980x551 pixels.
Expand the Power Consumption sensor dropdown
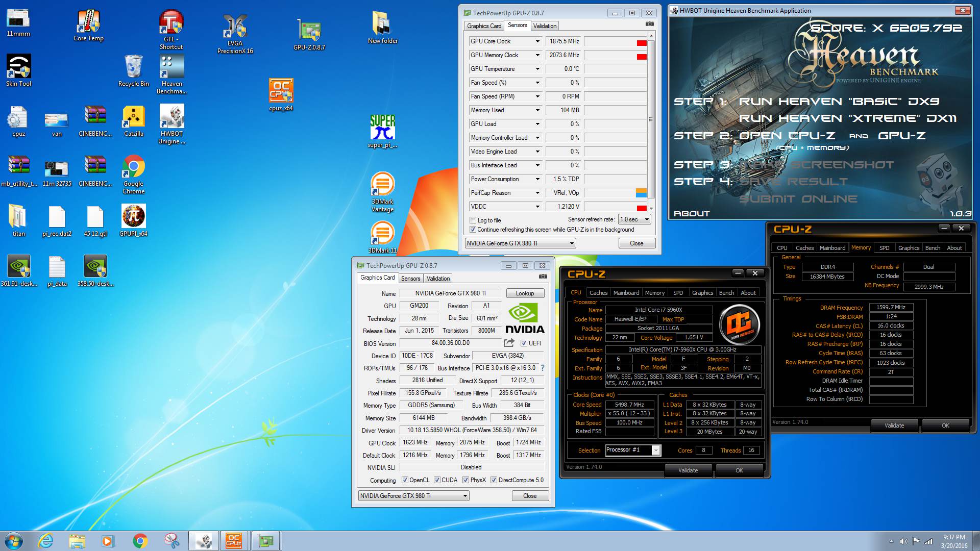click(537, 179)
